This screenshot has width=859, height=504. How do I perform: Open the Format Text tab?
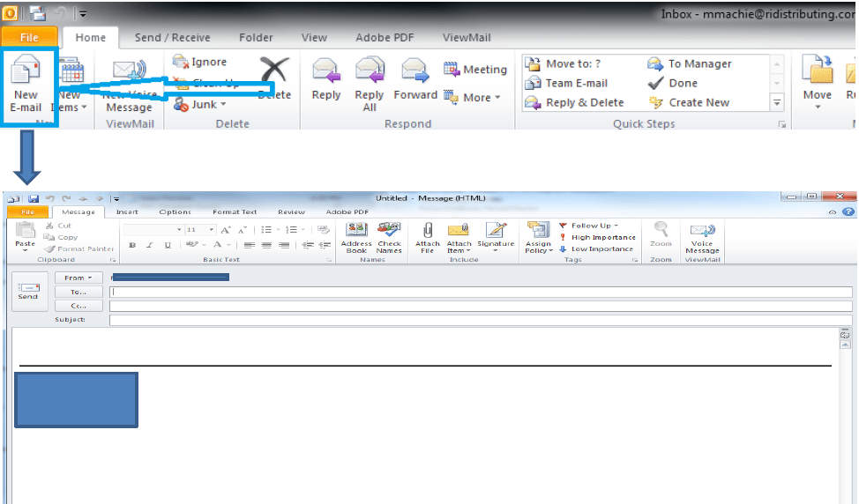click(x=235, y=211)
